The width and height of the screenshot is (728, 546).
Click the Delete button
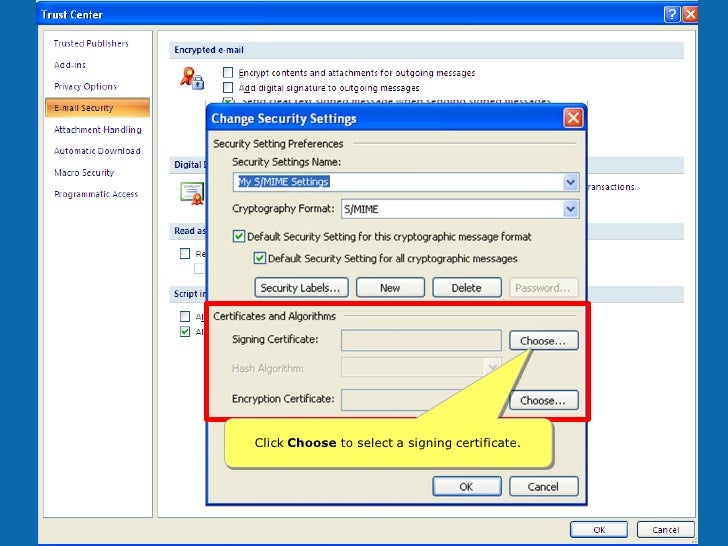click(467, 287)
